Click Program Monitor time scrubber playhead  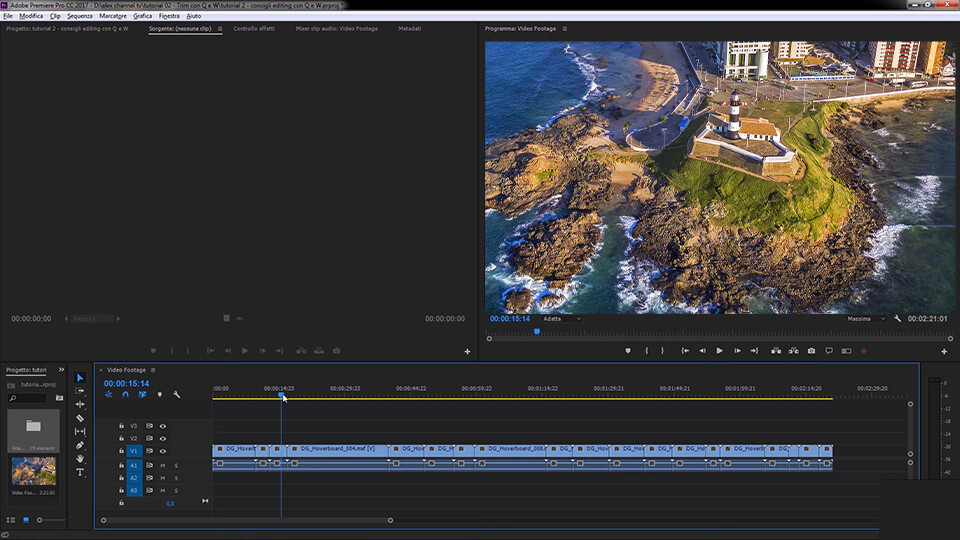click(537, 332)
